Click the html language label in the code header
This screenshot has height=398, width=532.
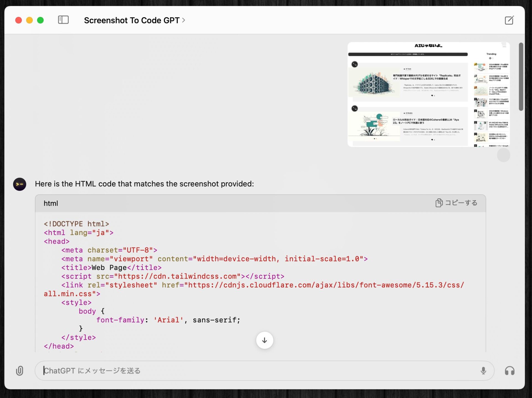(51, 203)
